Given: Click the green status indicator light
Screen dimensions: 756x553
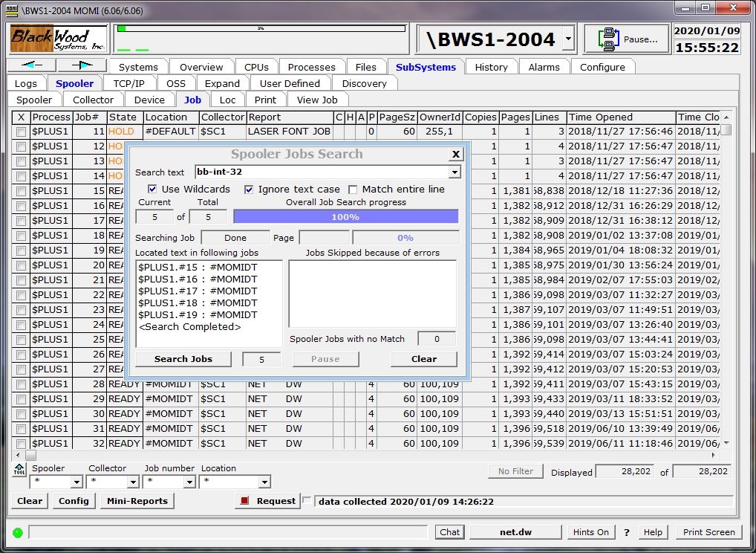Looking at the screenshot, I should coord(18,532).
